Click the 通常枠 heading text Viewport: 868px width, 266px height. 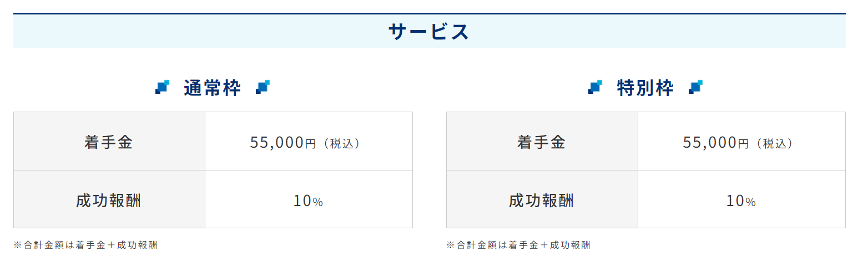pos(213,88)
